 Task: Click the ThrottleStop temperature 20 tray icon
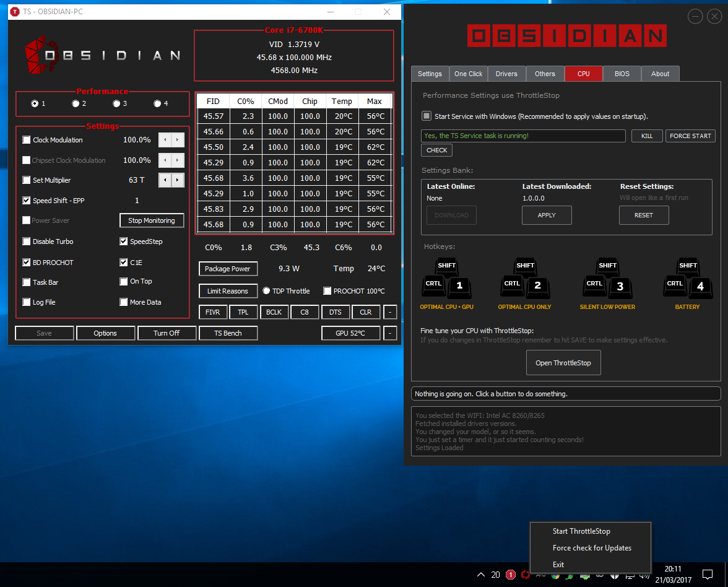click(495, 575)
